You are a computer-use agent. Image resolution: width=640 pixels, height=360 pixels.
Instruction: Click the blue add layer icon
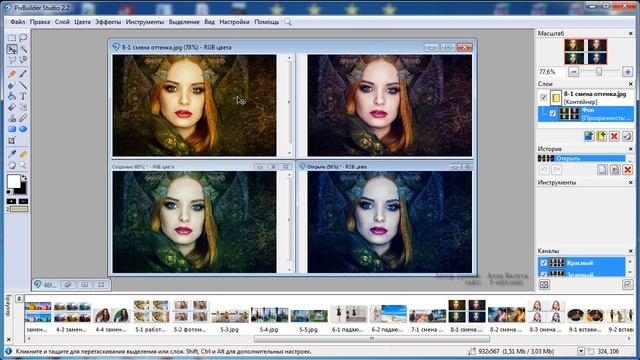[x=589, y=136]
